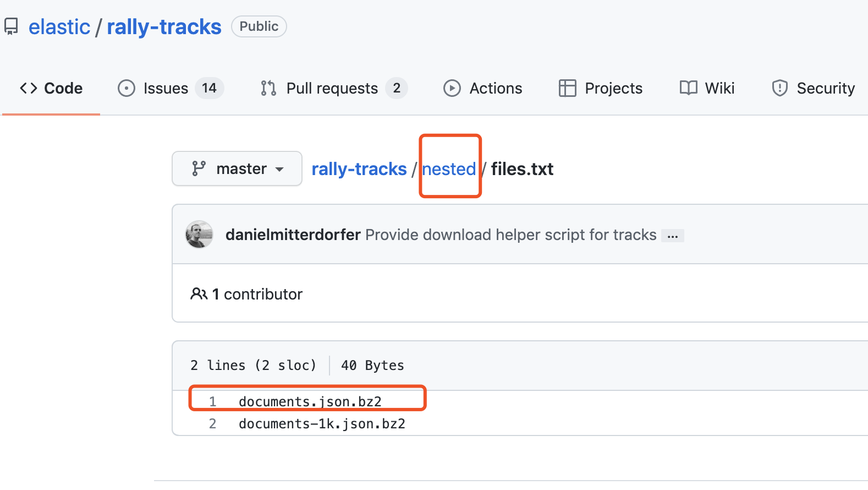Select line number 2 of files.txt

213,424
